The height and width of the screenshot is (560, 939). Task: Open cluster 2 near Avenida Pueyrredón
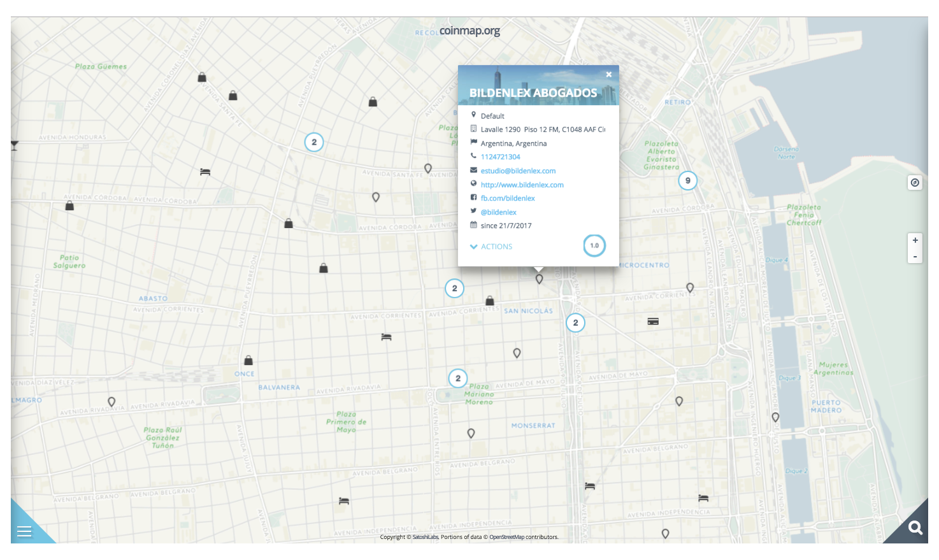click(x=313, y=142)
